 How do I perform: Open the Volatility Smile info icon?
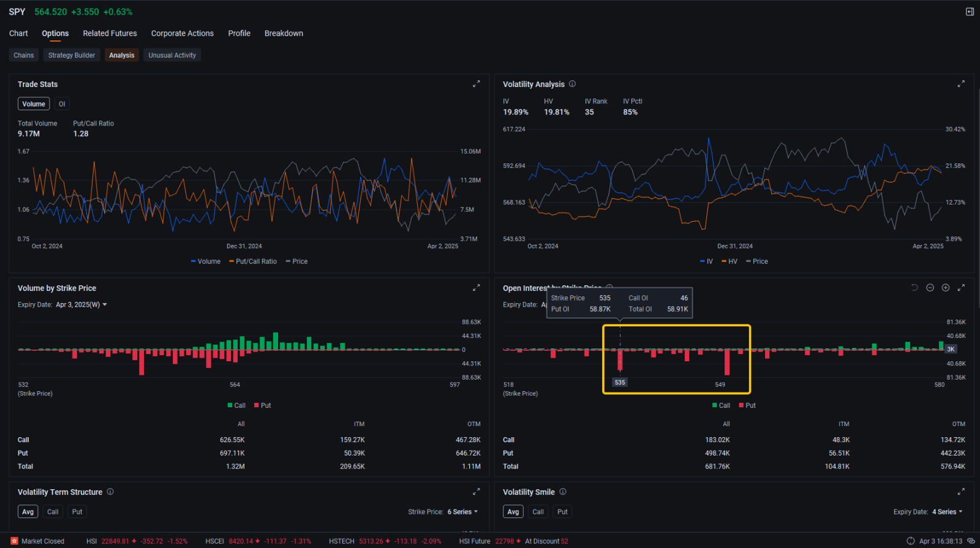click(x=563, y=492)
